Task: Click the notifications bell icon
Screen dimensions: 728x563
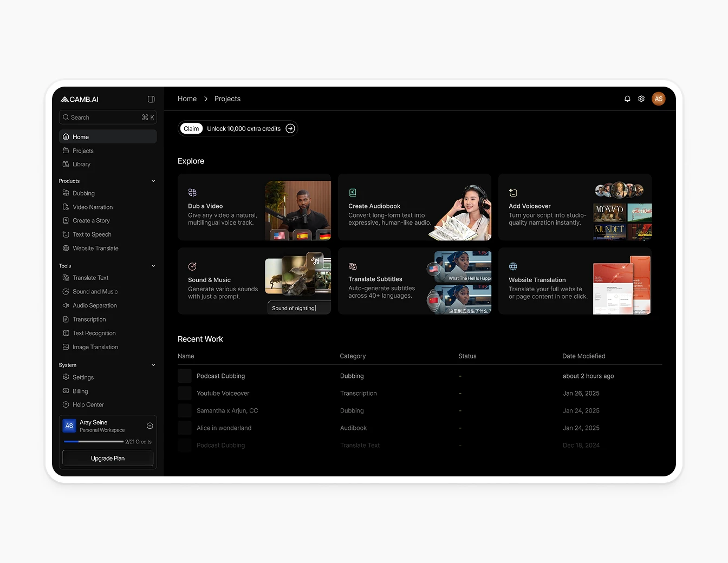Action: pos(627,99)
